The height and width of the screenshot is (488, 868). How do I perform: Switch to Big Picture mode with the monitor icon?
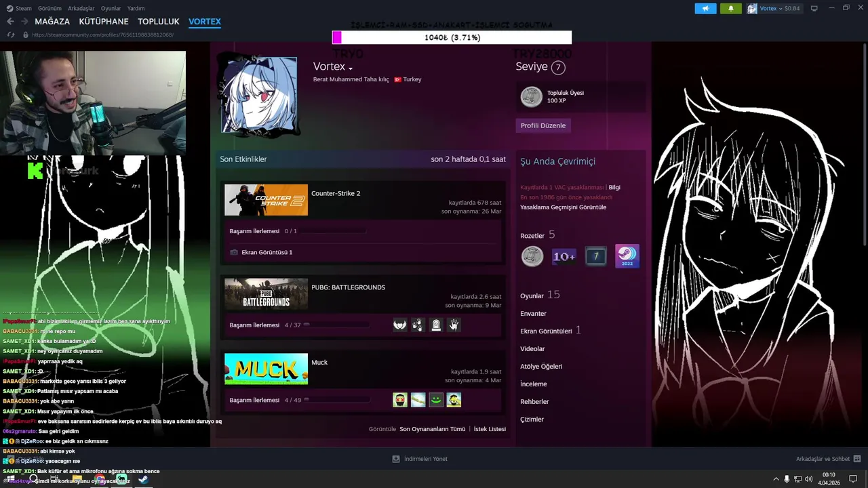(814, 8)
